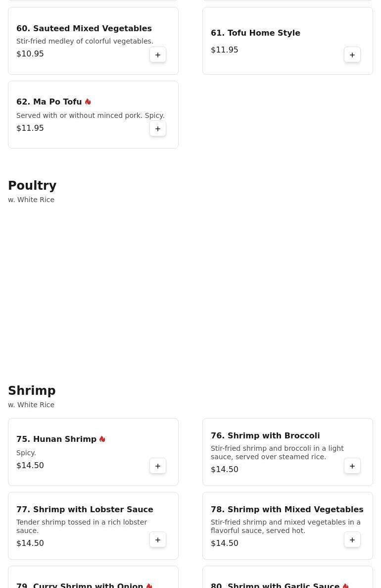Screen dimensions: 381x588
Task: Open the Sauteed Mixed Vegetables item title
Action: click(x=84, y=29)
